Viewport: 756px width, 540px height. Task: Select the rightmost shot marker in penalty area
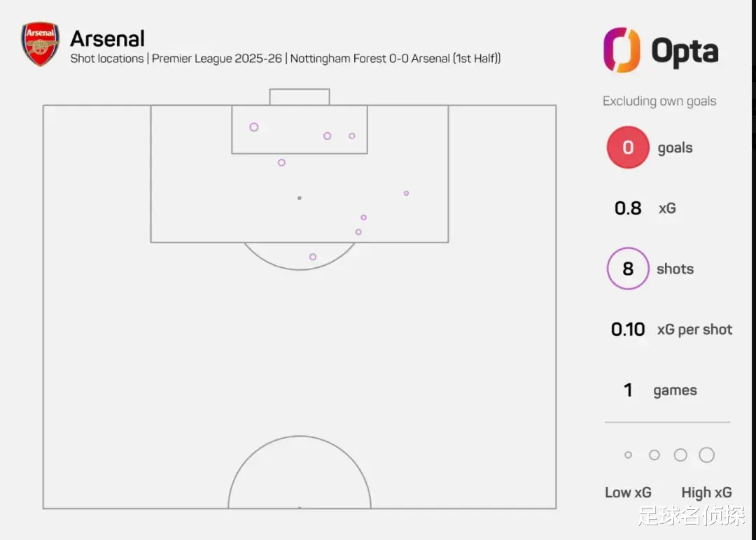click(x=406, y=193)
